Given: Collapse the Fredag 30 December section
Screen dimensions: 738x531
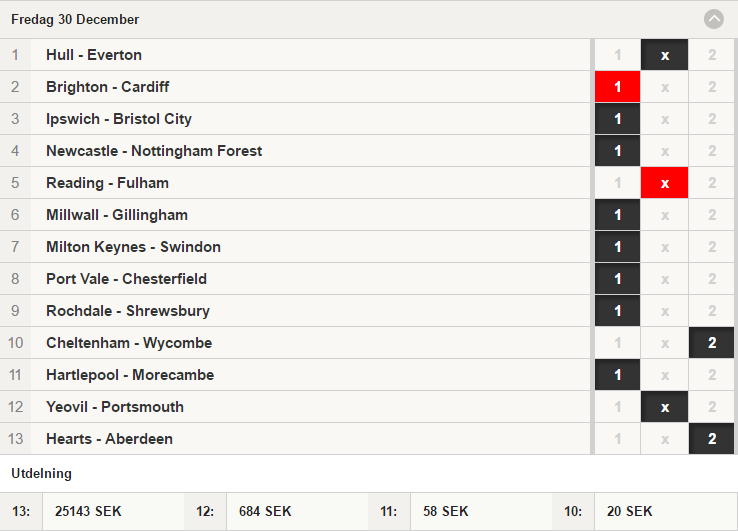Looking at the screenshot, I should pos(714,19).
